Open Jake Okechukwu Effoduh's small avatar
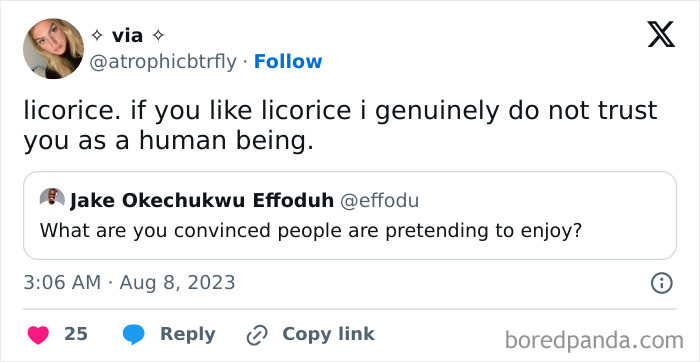This screenshot has height=362, width=700. pos(52,197)
